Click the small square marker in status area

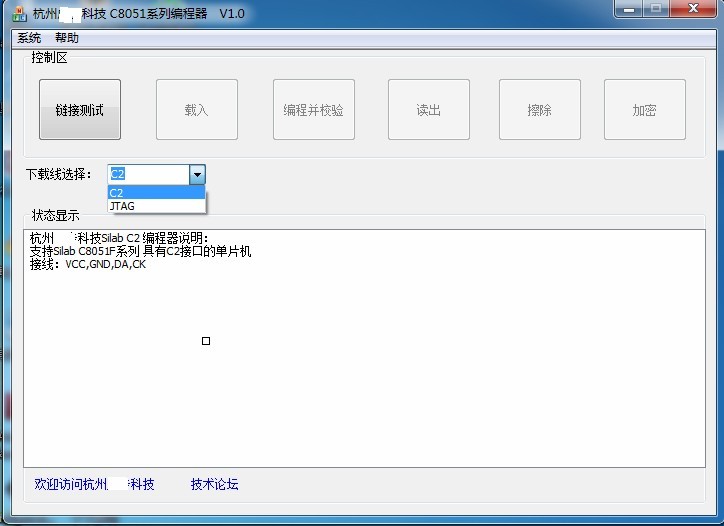pos(206,341)
